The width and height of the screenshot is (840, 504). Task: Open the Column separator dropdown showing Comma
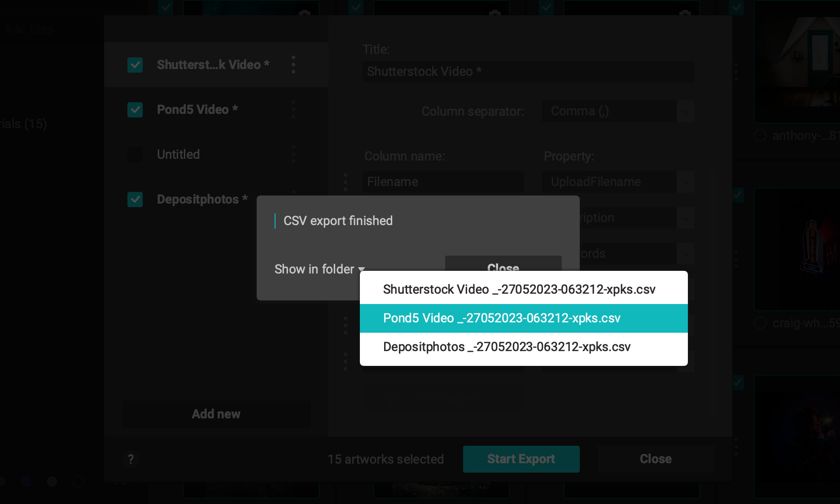(x=618, y=111)
